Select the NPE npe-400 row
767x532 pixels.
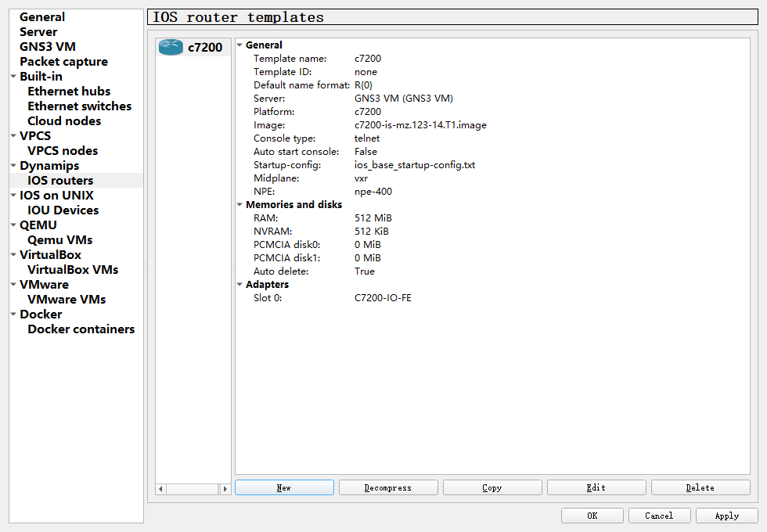click(492, 192)
